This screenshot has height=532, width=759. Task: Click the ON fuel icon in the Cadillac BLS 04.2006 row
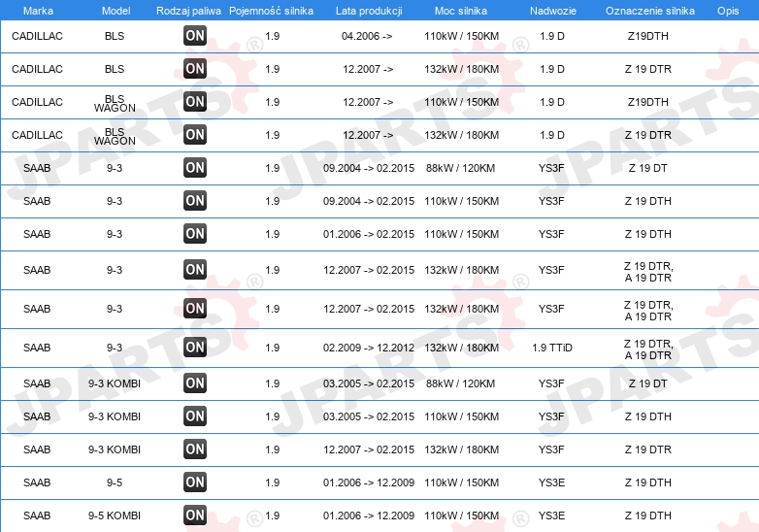click(195, 35)
